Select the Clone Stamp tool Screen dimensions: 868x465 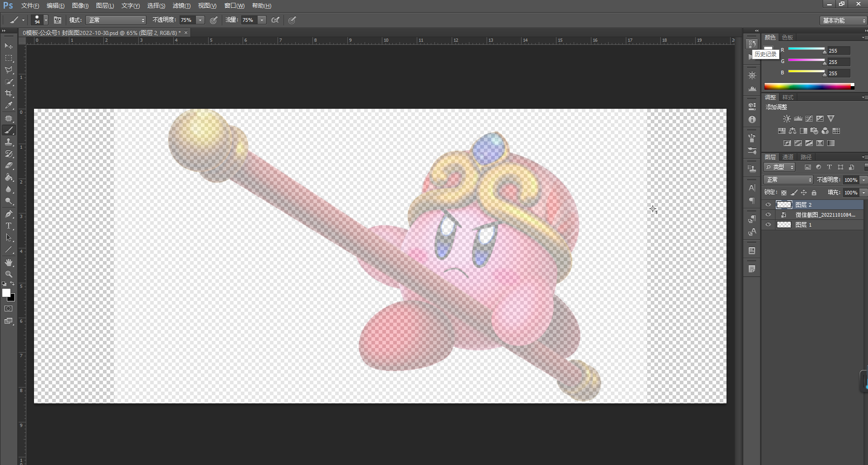tap(9, 142)
